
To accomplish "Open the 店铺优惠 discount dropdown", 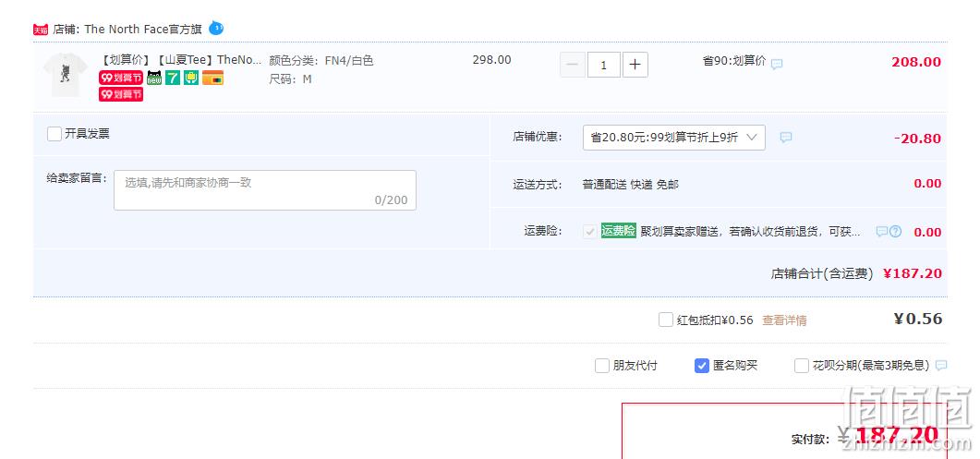I will [673, 138].
